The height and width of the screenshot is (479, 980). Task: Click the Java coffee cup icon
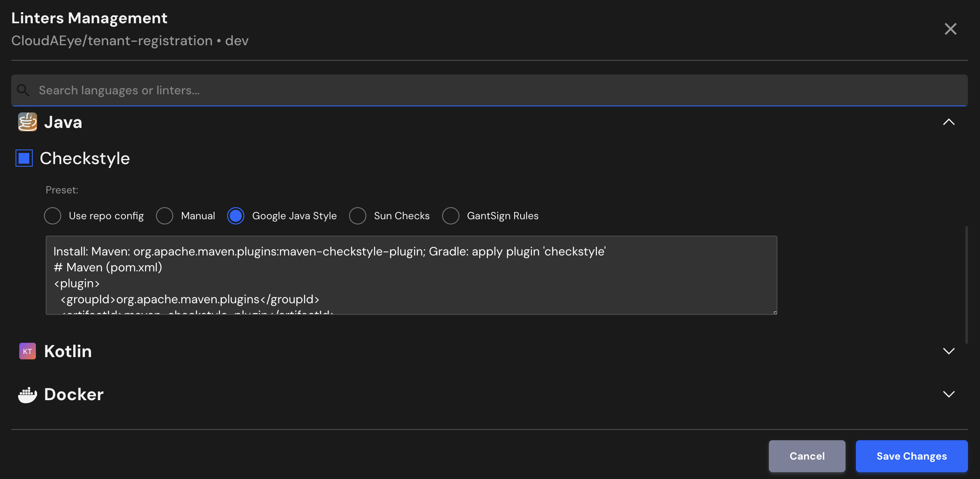pos(28,122)
